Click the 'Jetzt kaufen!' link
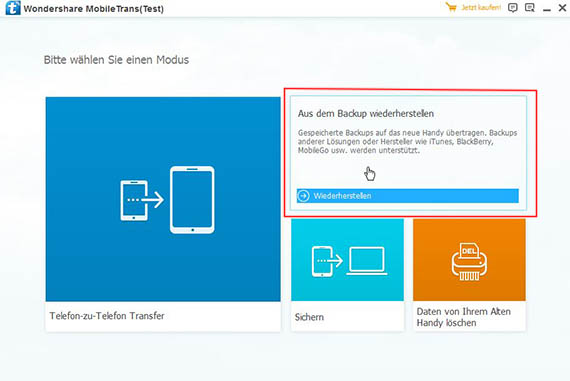Image resolution: width=570 pixels, height=381 pixels. (x=481, y=7)
